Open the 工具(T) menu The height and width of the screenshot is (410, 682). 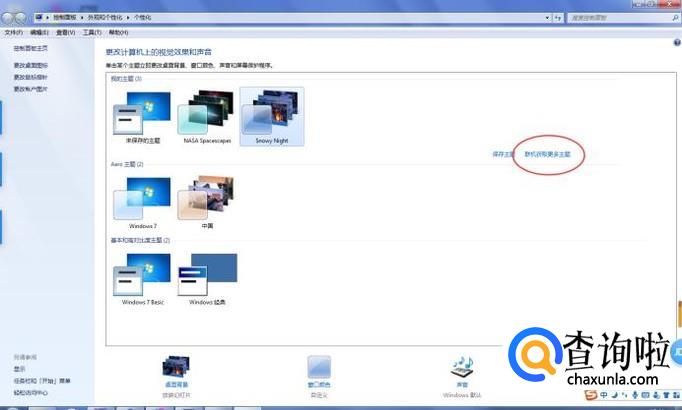click(92, 33)
